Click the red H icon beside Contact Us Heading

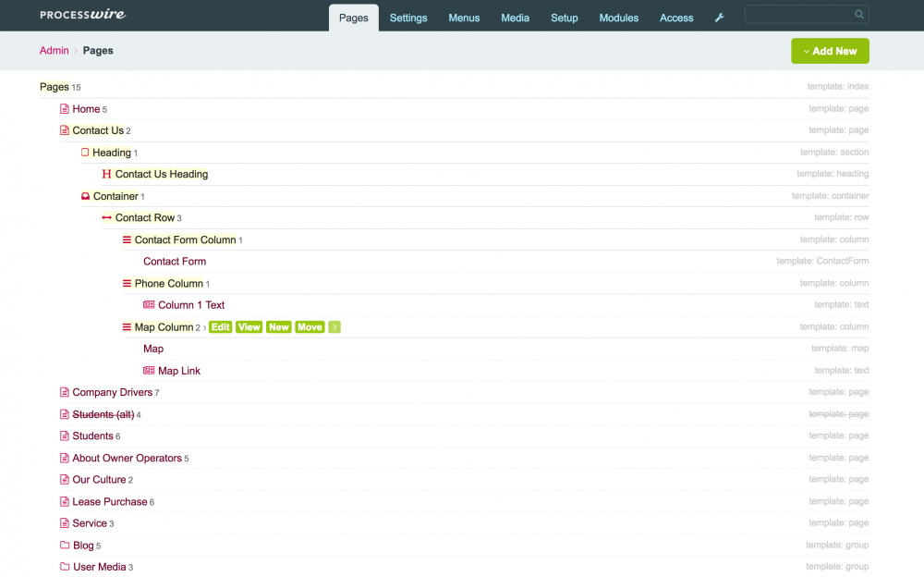pyautogui.click(x=106, y=174)
